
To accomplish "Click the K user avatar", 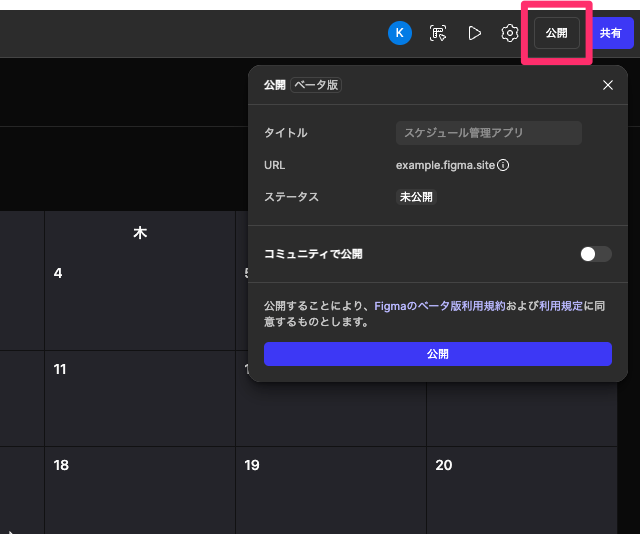I will click(x=400, y=33).
